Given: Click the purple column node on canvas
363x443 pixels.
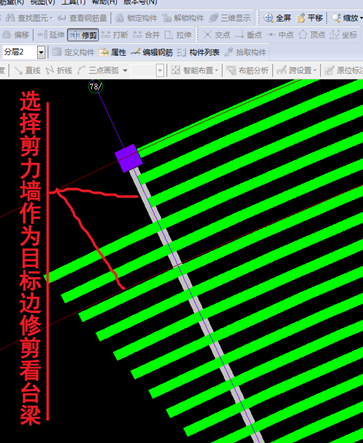Looking at the screenshot, I should 129,158.
